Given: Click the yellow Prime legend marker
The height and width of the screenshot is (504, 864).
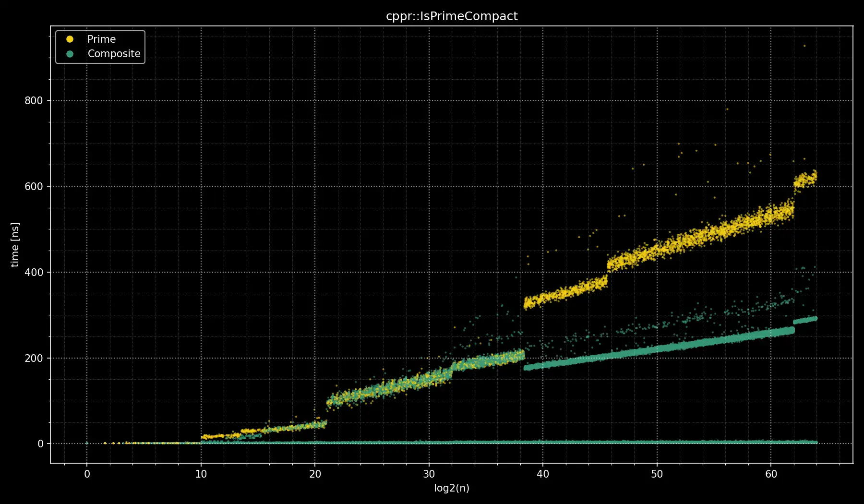Looking at the screenshot, I should [70, 39].
